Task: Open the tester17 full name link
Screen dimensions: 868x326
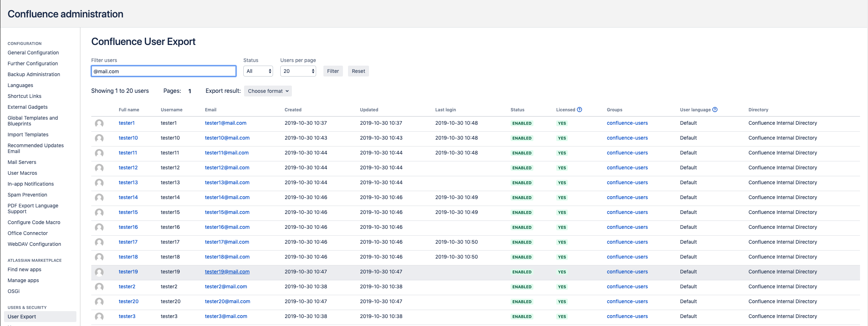Action: [128, 242]
